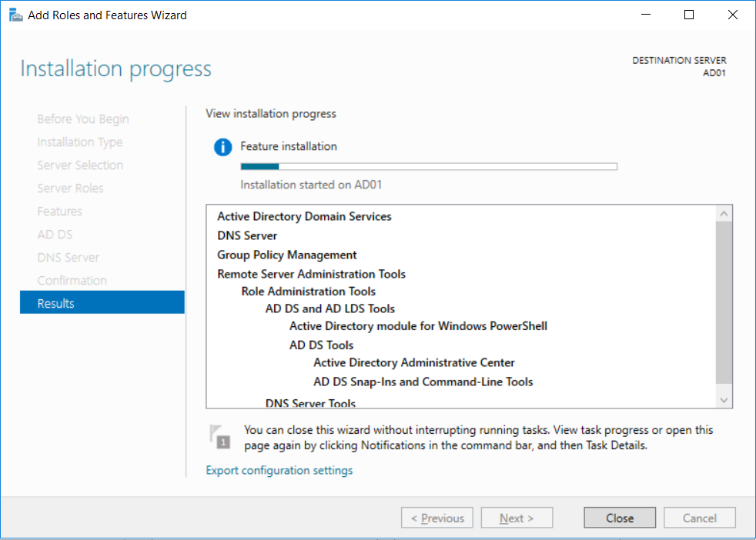Select the AD DS Tools row
The height and width of the screenshot is (540, 756).
(321, 345)
